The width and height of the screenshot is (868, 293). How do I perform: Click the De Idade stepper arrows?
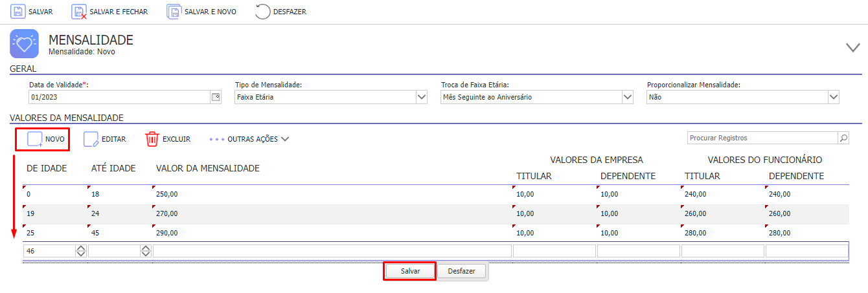tap(81, 251)
